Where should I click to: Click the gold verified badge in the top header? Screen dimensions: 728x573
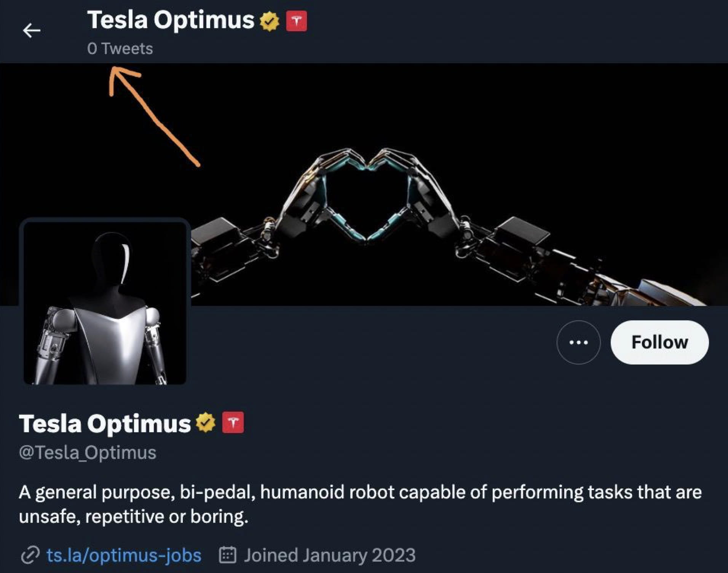tap(270, 21)
